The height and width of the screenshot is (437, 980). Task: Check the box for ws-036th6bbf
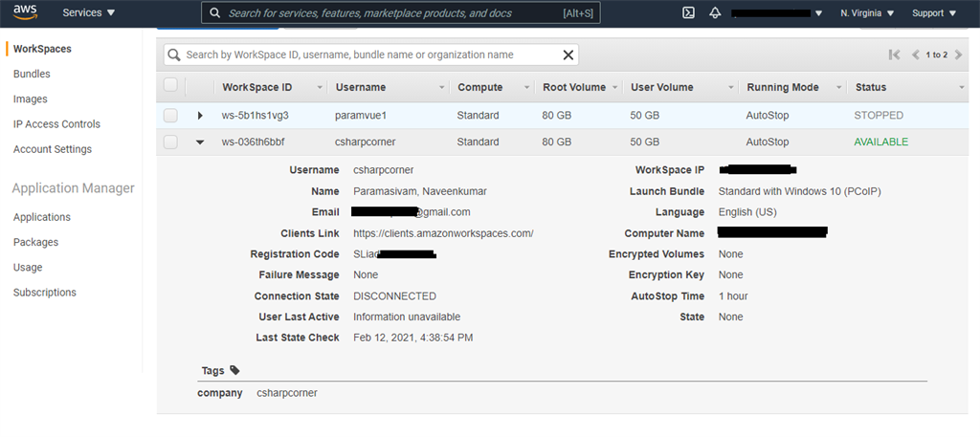[170, 142]
